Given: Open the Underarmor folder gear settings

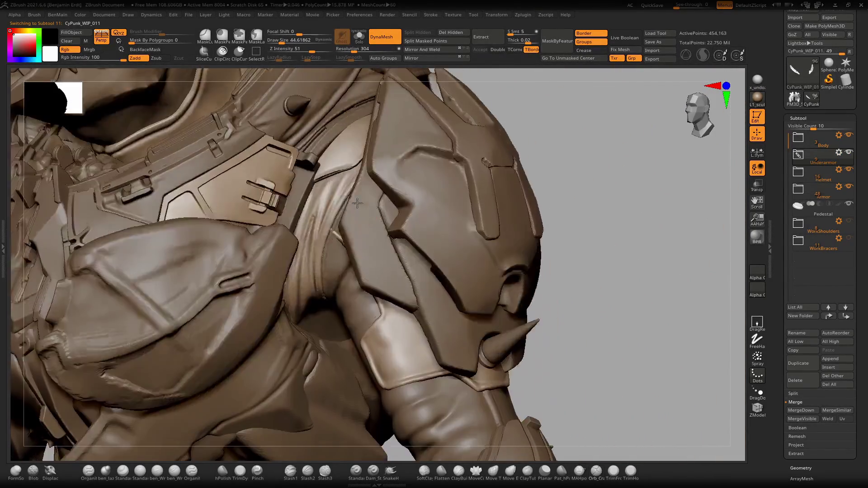Looking at the screenshot, I should (x=839, y=152).
